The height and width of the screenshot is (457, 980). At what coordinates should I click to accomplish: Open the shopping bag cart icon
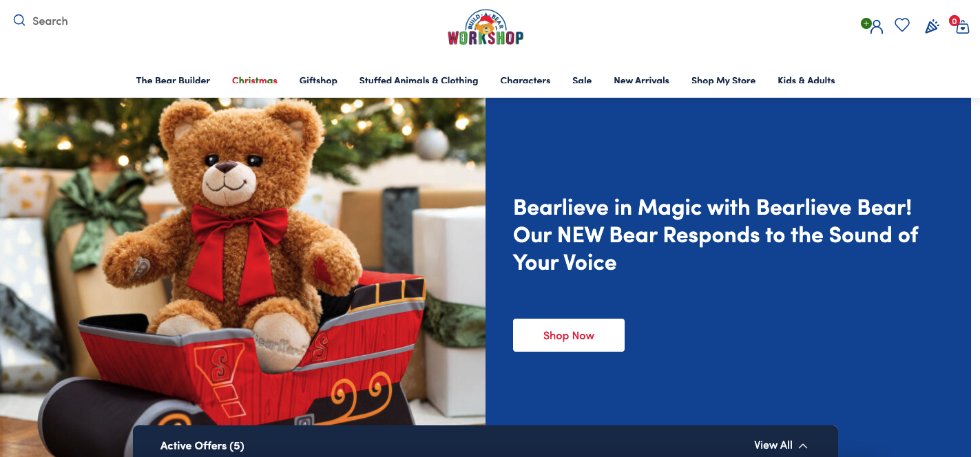pyautogui.click(x=962, y=28)
